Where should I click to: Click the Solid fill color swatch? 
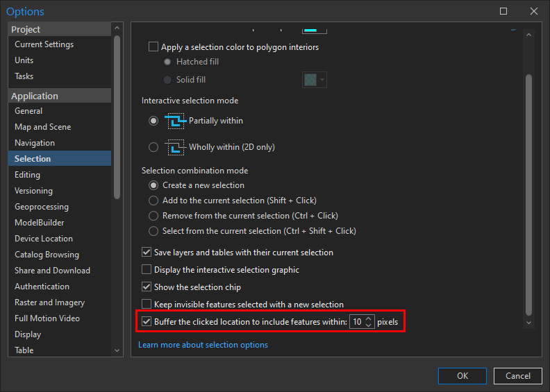(310, 80)
